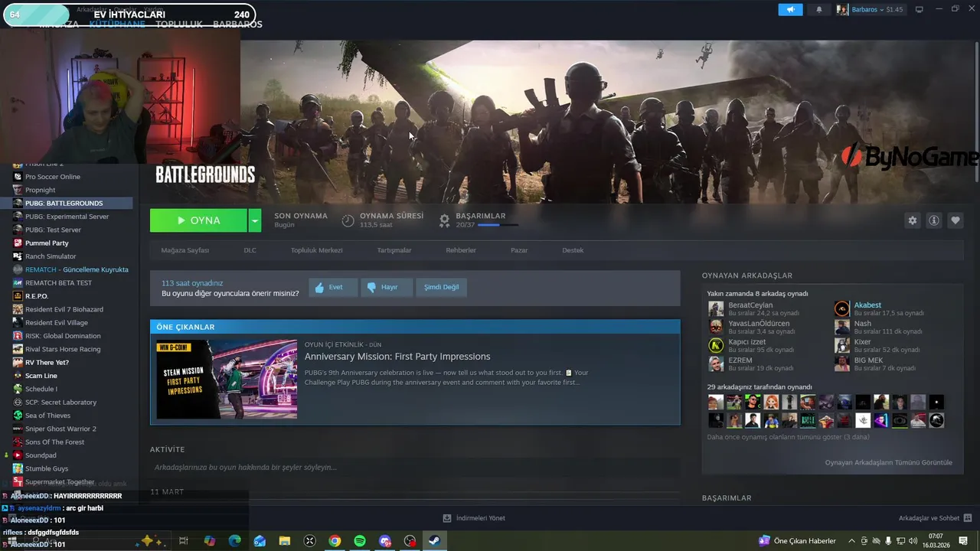Image resolution: width=980 pixels, height=551 pixels.
Task: Open the Steam announcements megaphone
Action: coord(791,9)
